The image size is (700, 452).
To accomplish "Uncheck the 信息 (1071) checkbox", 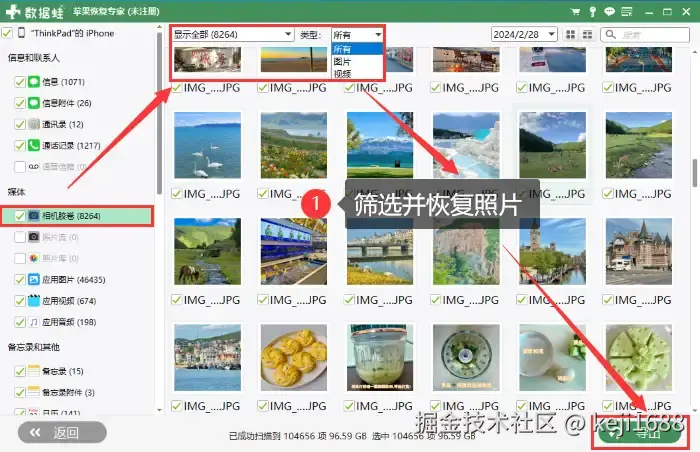I will (x=20, y=82).
